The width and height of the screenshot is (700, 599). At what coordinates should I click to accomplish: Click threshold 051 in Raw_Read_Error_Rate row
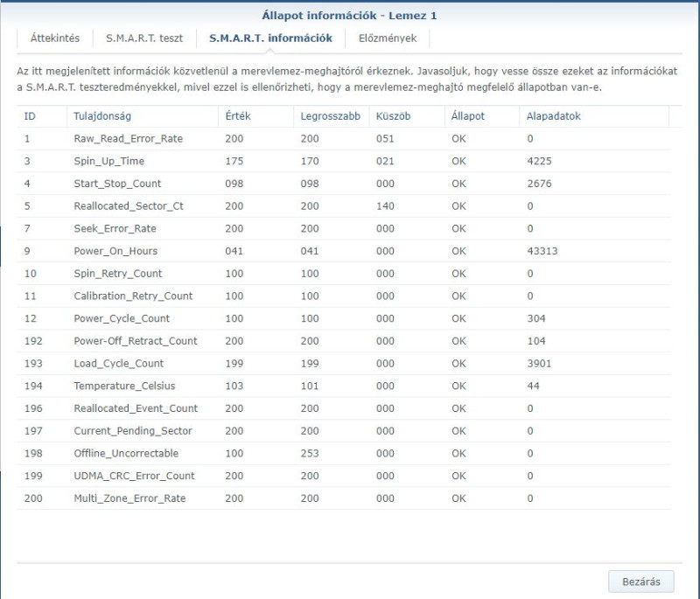click(x=385, y=139)
